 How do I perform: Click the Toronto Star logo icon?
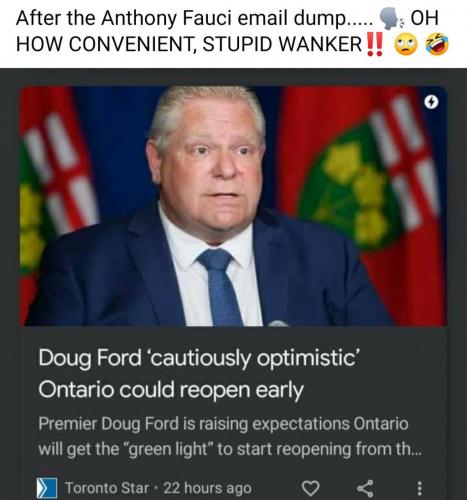(47, 488)
